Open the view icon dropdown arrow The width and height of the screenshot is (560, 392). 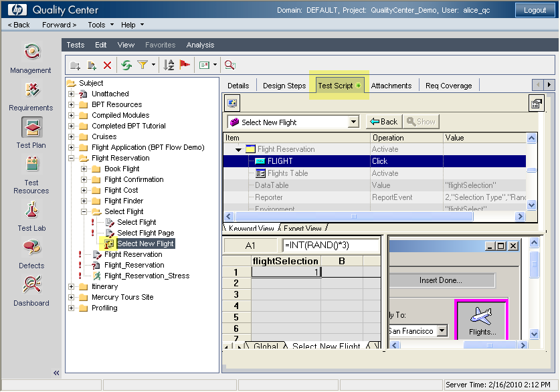pyautogui.click(x=215, y=65)
